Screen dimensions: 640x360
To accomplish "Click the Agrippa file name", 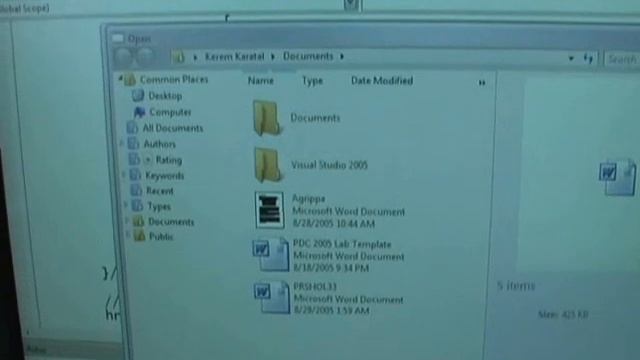I will point(309,198).
